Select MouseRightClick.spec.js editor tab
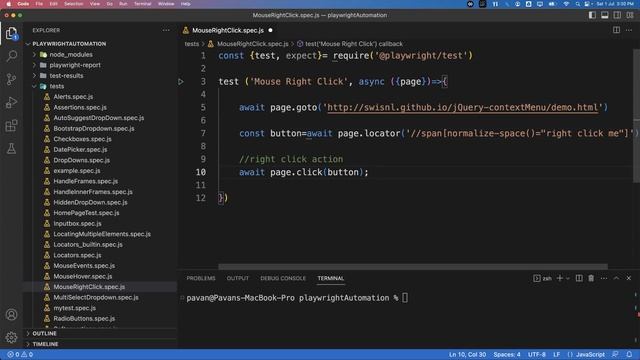The width and height of the screenshot is (640, 360). [228, 30]
